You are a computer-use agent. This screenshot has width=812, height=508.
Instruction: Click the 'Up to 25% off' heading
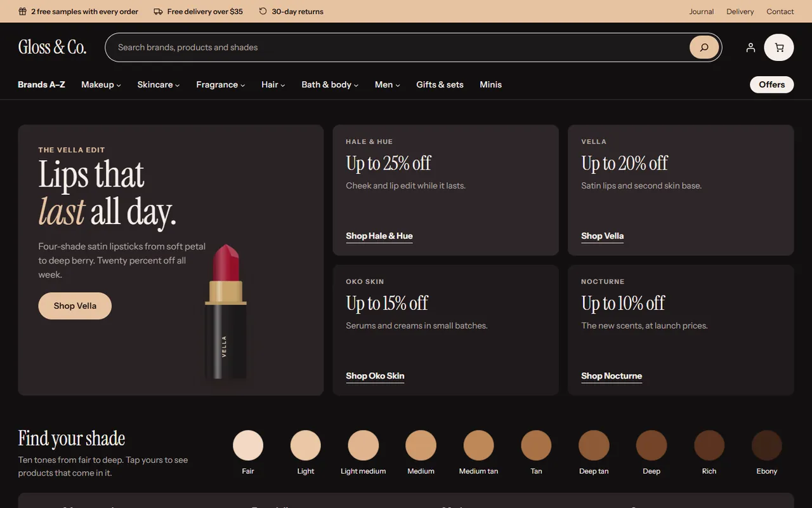pos(388,163)
